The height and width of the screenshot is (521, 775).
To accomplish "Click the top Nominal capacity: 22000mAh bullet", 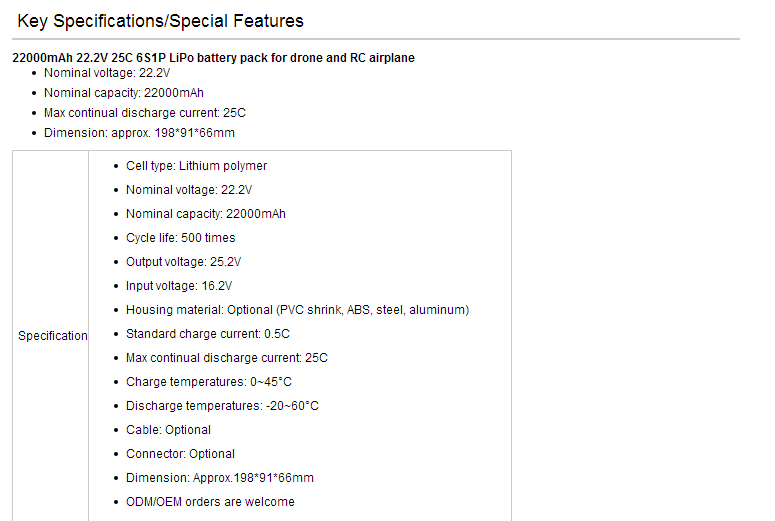I will pyautogui.click(x=124, y=93).
